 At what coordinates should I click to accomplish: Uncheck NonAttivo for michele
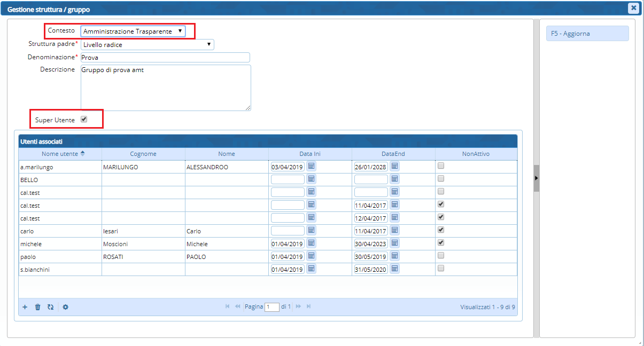click(441, 243)
